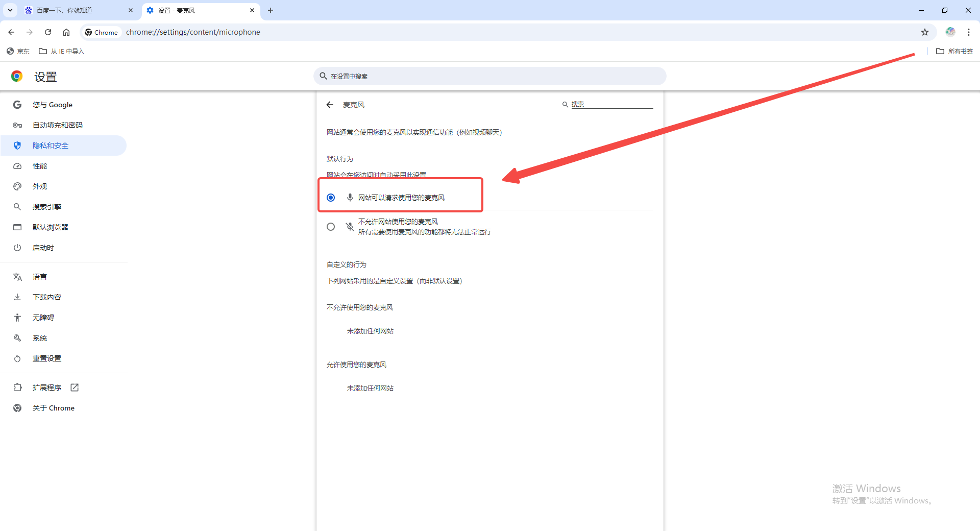This screenshot has height=531, width=980.
Task: Open 关于 Chrome page
Action: click(64, 408)
